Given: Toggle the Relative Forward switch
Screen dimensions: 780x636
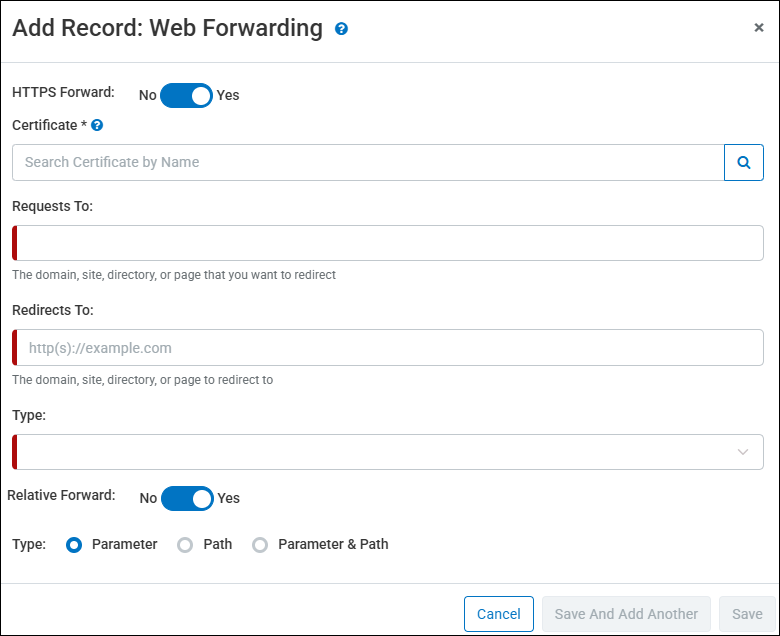Looking at the screenshot, I should [187, 498].
